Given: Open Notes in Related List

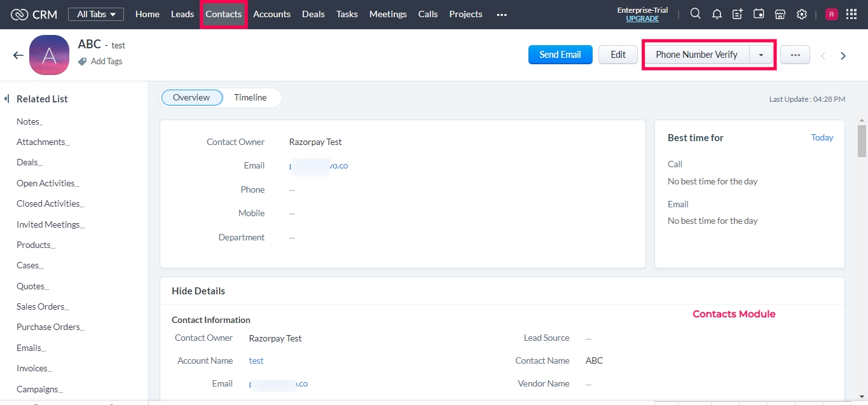Looking at the screenshot, I should (29, 121).
